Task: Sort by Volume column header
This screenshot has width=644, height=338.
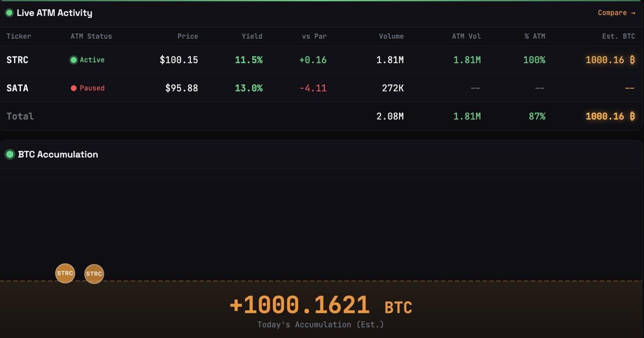Action: click(x=391, y=36)
